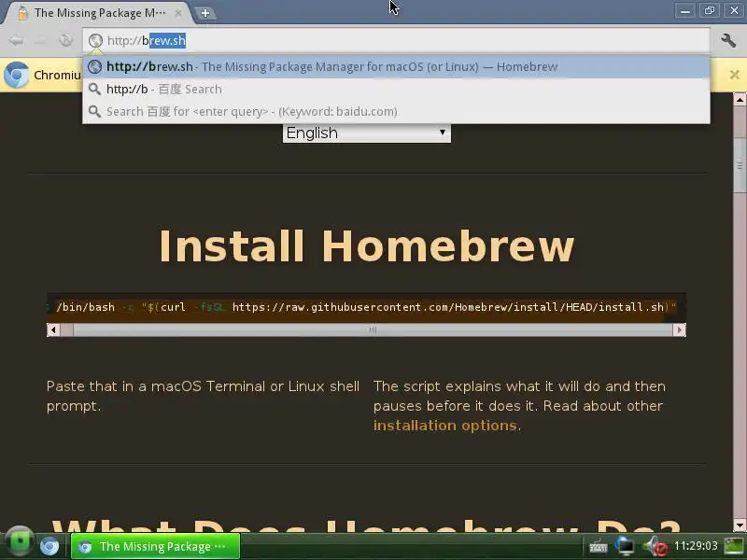
Task: Restore down the Chromium window
Action: tap(709, 11)
